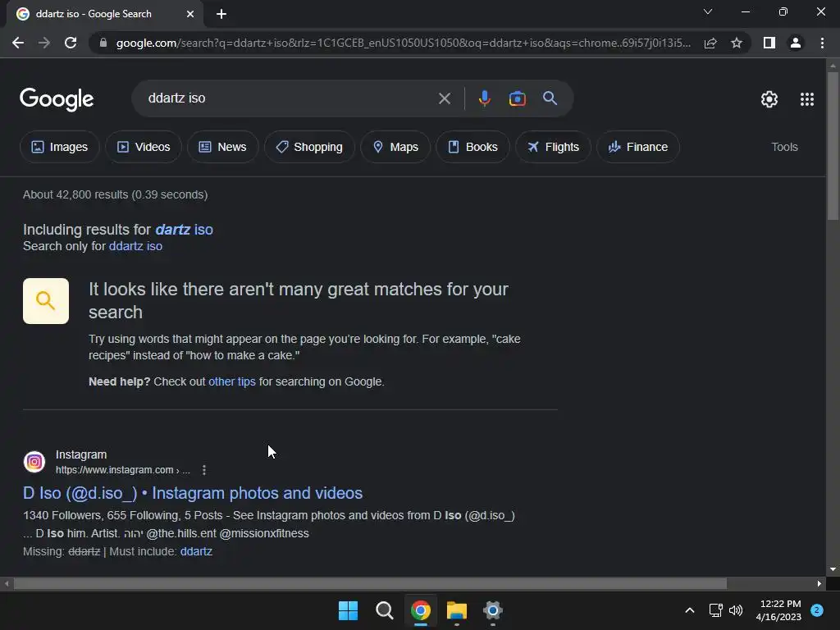This screenshot has height=630, width=840.
Task: Click the yellow search magnifier tile
Action: pyautogui.click(x=46, y=301)
